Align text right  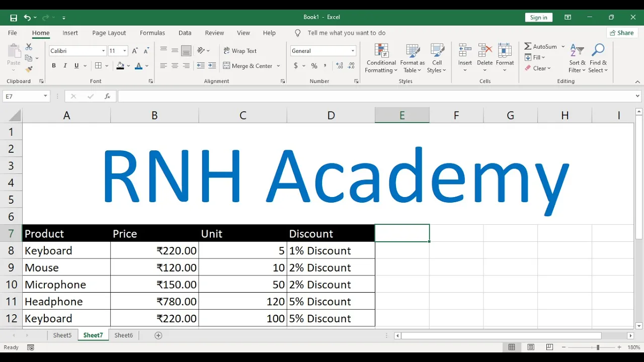186,66
